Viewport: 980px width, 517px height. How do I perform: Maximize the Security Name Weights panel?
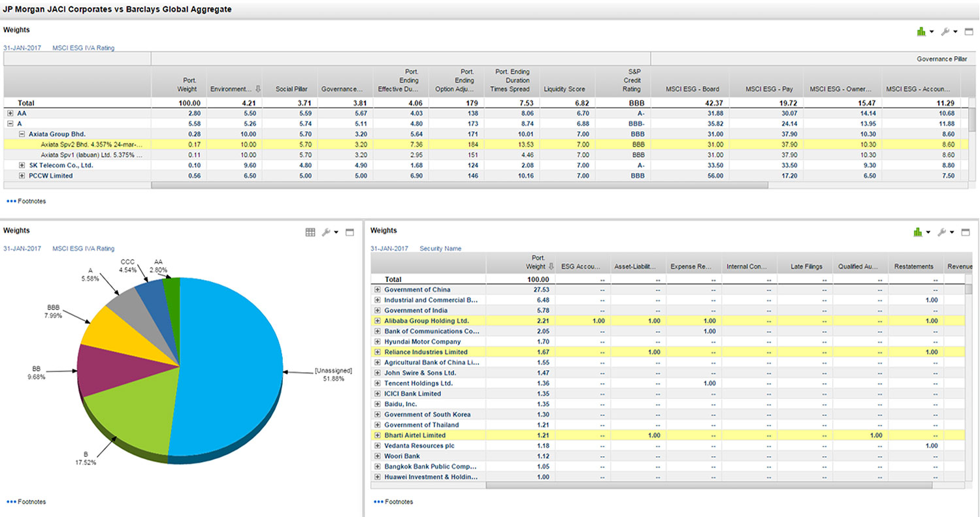tap(966, 232)
